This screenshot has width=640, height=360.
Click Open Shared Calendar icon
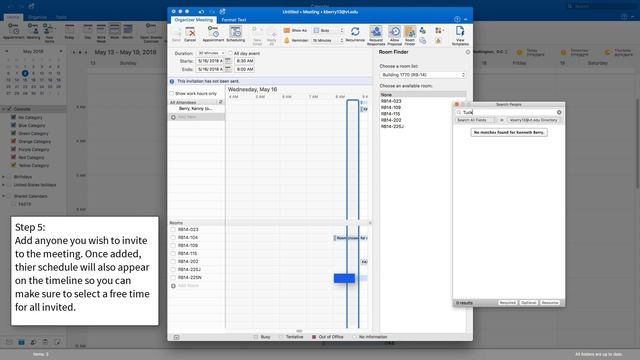click(151, 29)
